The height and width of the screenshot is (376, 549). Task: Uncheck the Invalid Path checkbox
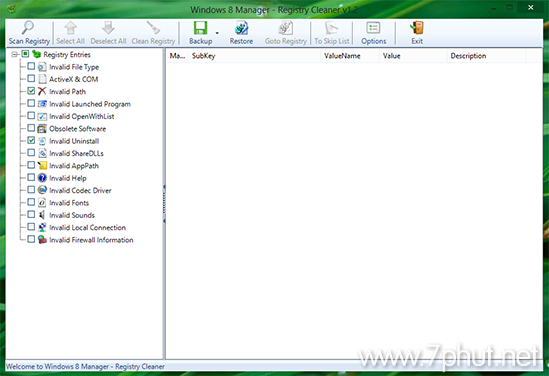tap(31, 91)
